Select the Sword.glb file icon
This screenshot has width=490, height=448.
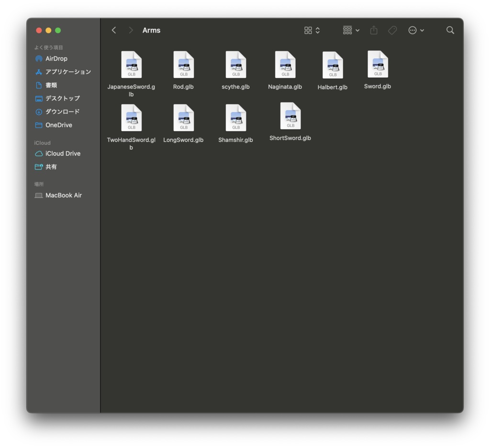(x=378, y=64)
